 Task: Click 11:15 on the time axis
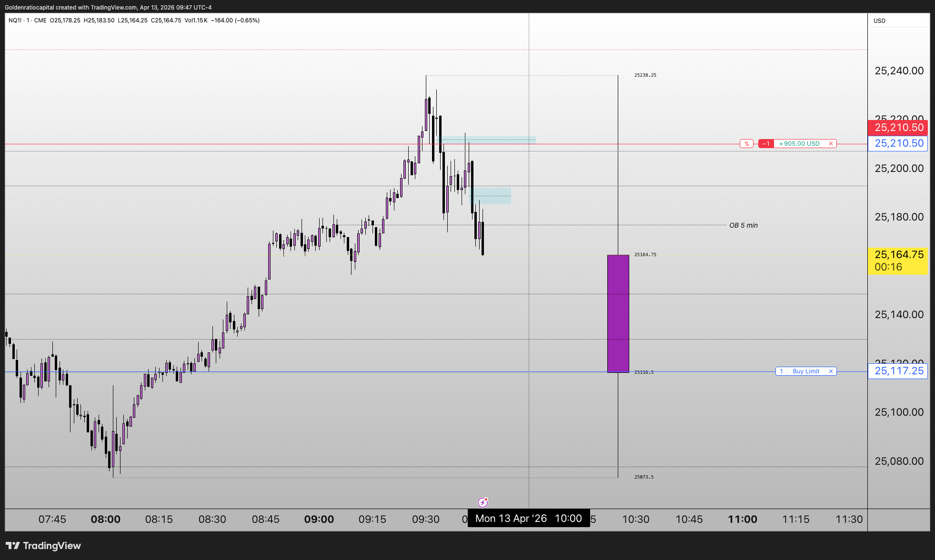point(795,520)
